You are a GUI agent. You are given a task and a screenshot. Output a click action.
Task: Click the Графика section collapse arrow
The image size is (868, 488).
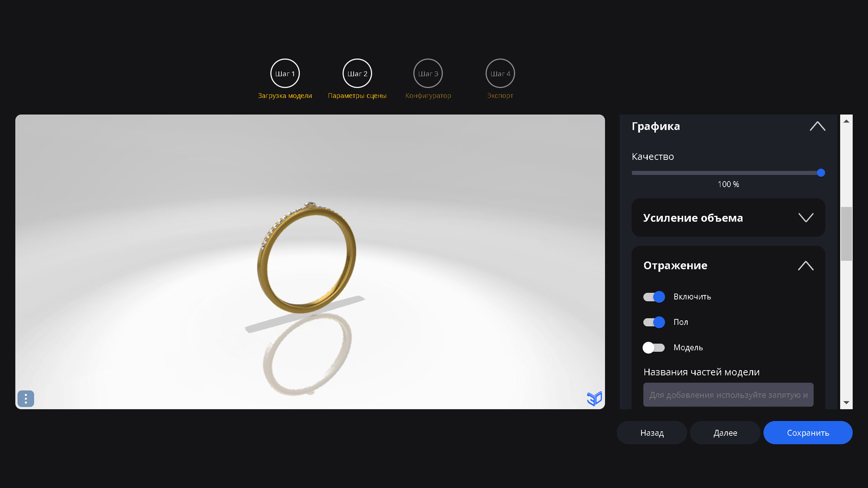(817, 127)
